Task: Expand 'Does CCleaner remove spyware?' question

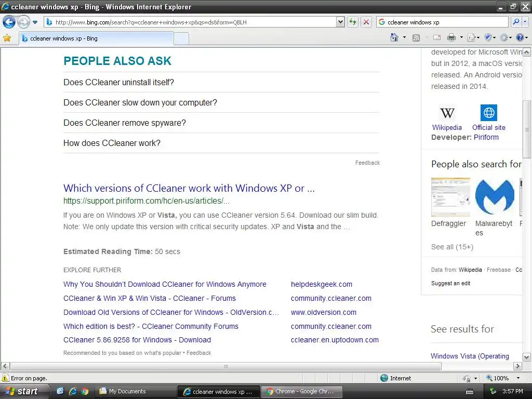Action: click(221, 123)
